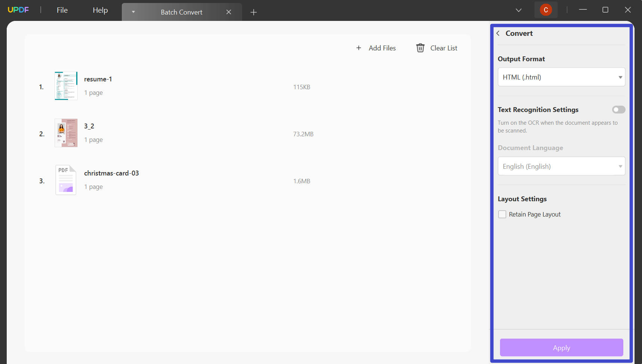Click the UPDF logo
Screen dimensions: 642x364
pos(18,10)
